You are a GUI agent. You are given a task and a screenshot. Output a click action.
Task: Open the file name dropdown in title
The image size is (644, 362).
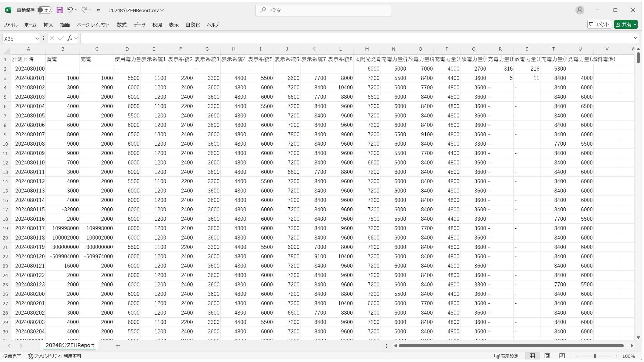pos(163,10)
